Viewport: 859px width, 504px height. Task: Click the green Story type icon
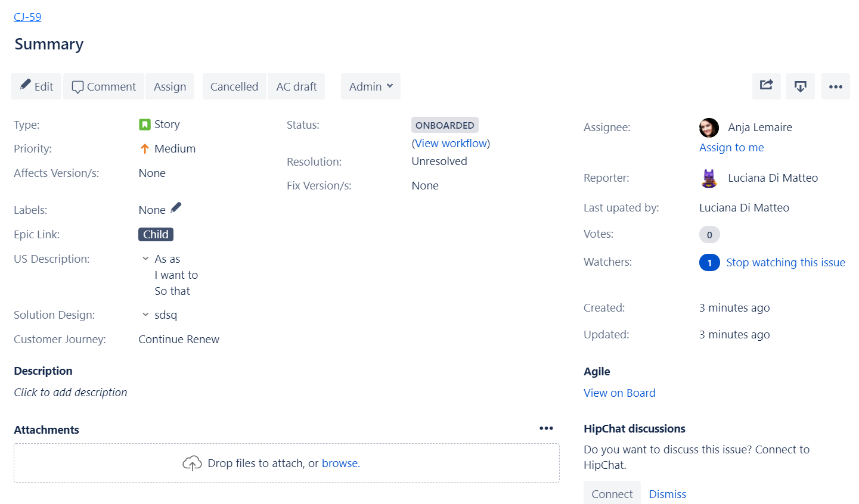click(x=144, y=125)
